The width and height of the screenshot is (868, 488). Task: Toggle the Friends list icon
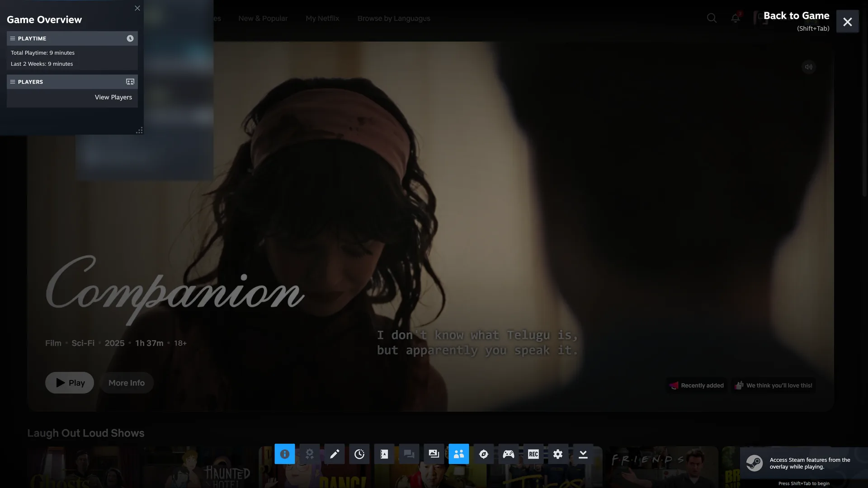[459, 454]
